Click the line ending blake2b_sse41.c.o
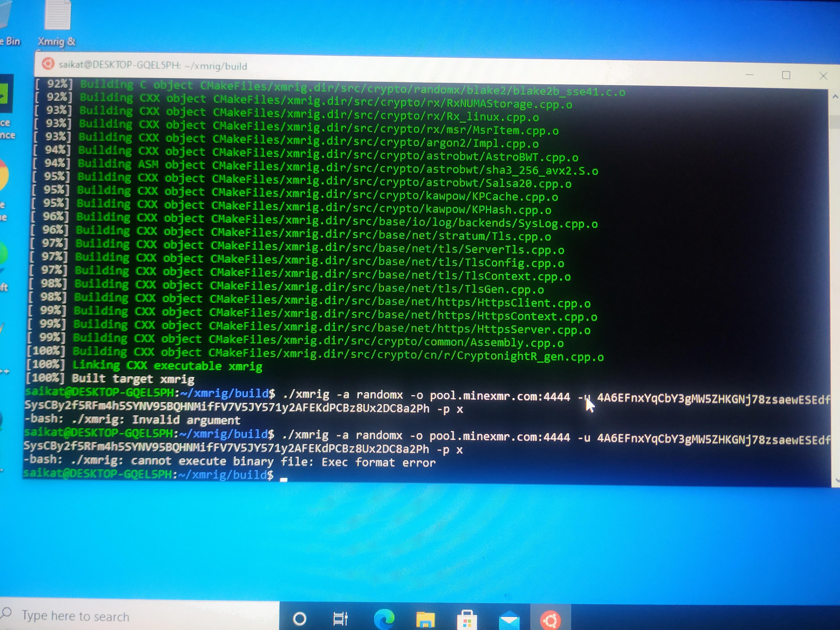 (330, 88)
